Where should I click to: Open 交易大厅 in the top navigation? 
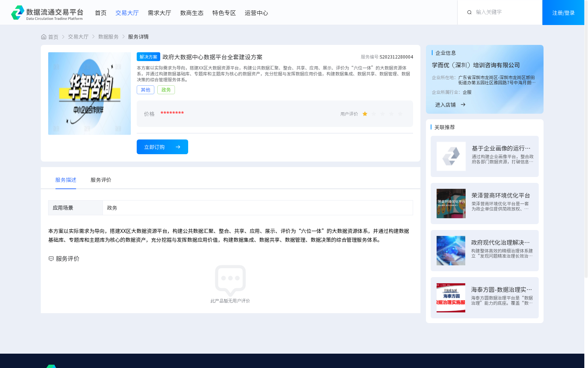[127, 13]
